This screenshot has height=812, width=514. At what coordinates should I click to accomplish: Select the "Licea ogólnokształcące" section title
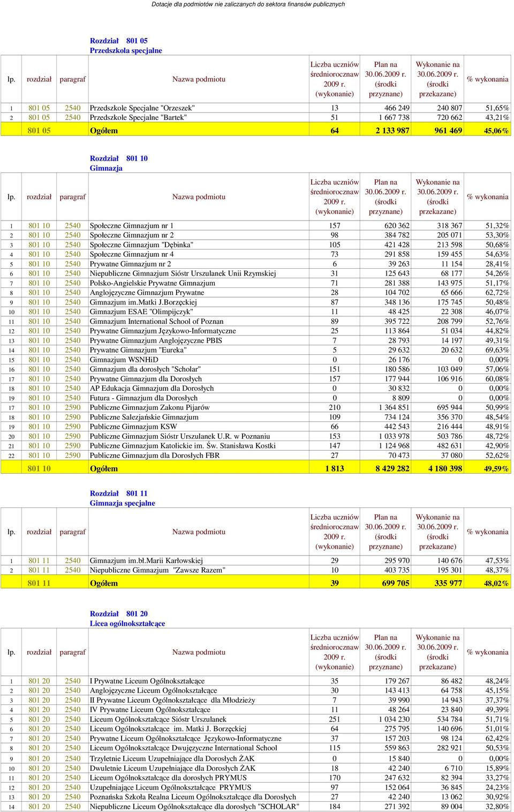(127, 624)
